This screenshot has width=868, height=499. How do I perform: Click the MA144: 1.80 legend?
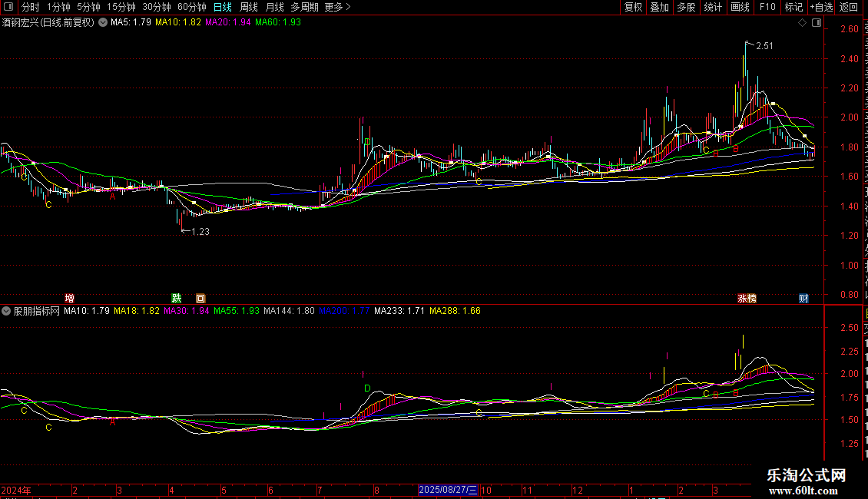[x=289, y=311]
